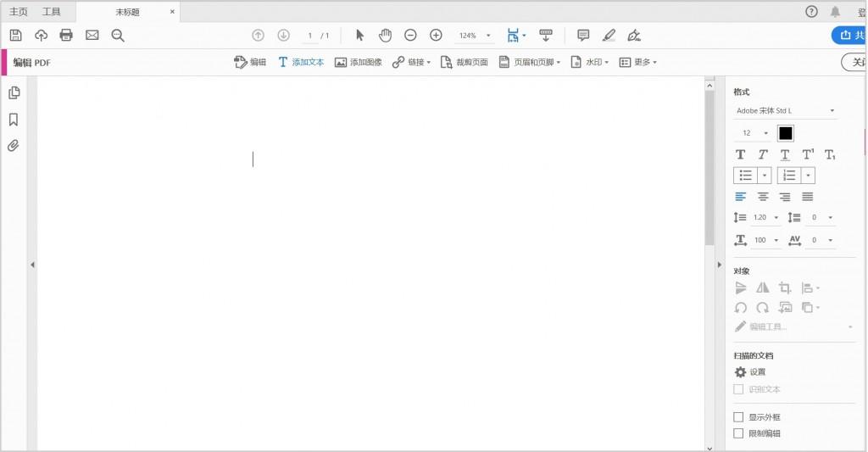Toggle bold text formatting

(x=740, y=154)
